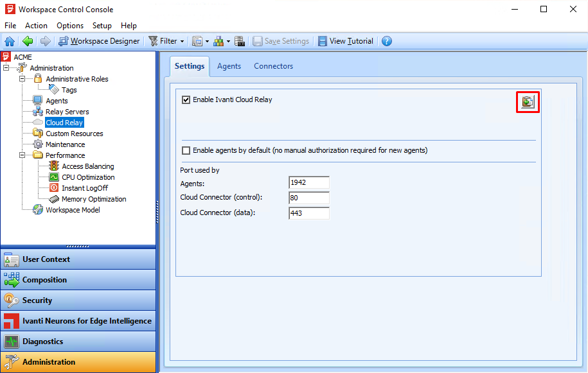The width and height of the screenshot is (588, 373).
Task: Open Workspace Designer from toolbar
Action: tap(99, 41)
